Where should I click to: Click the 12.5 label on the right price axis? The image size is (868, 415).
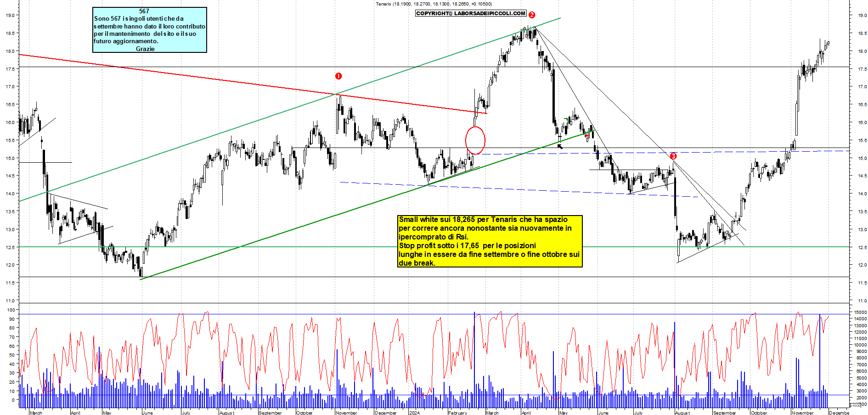(x=862, y=247)
